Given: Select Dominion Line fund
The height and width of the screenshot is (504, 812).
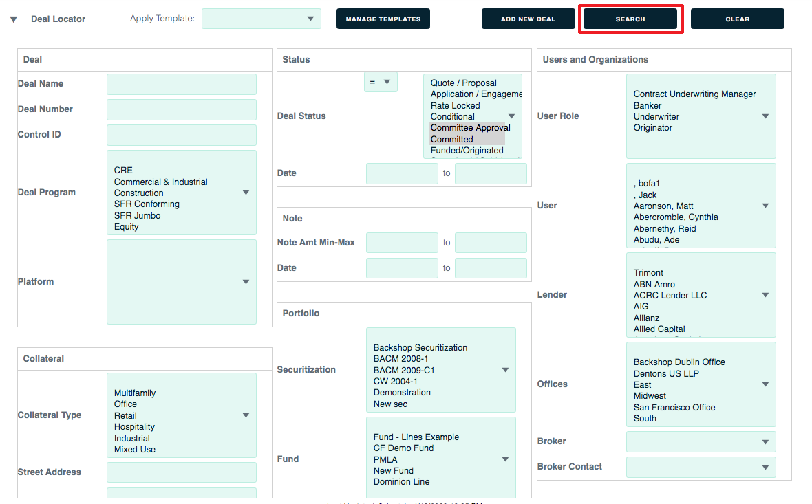Looking at the screenshot, I should click(401, 482).
